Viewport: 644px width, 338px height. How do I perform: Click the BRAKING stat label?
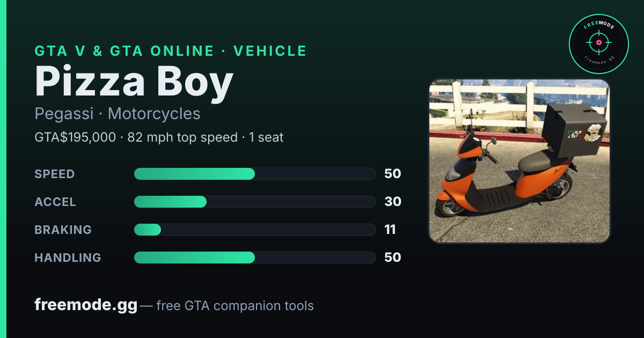click(63, 230)
